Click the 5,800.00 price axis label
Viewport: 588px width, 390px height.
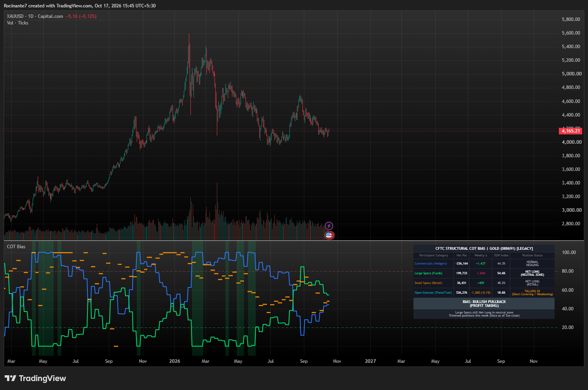click(x=571, y=19)
